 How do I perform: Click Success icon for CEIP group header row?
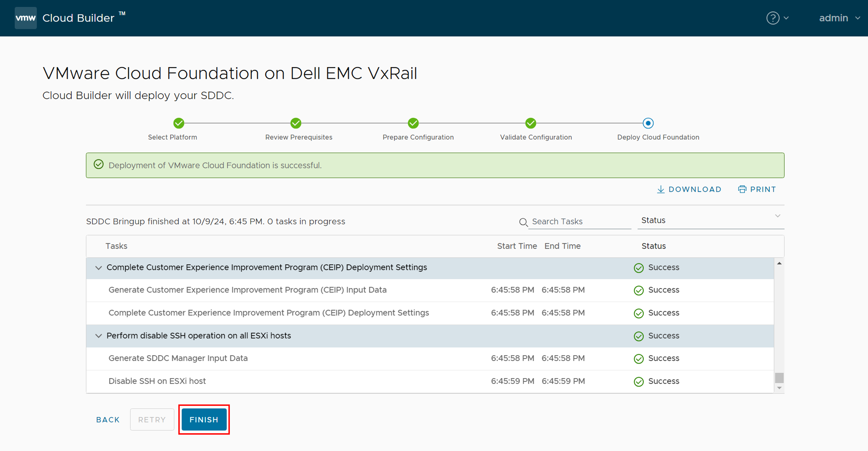click(639, 268)
